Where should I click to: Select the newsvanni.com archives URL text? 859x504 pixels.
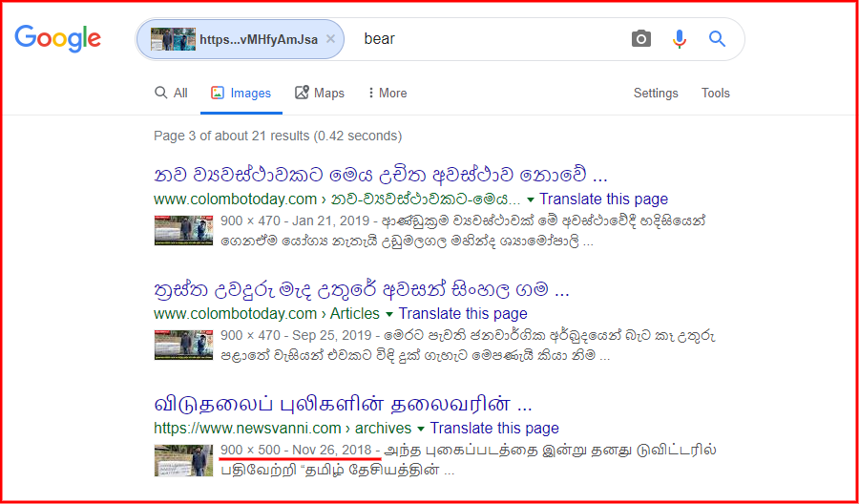283,428
